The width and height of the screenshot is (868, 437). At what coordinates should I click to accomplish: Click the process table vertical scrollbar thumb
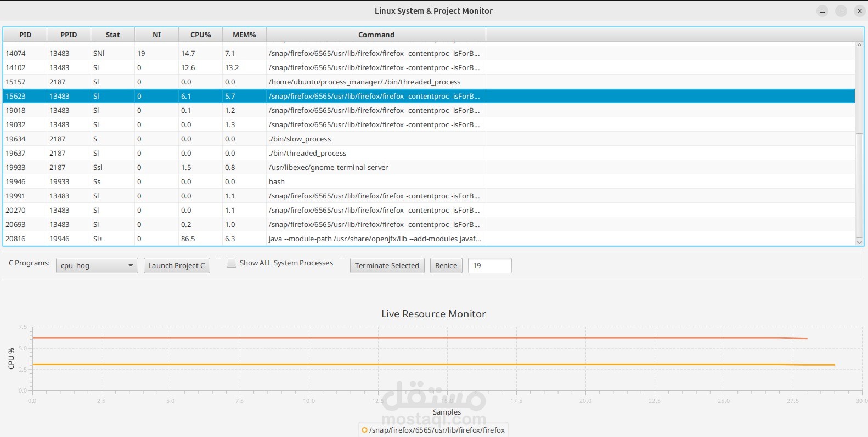point(859,185)
